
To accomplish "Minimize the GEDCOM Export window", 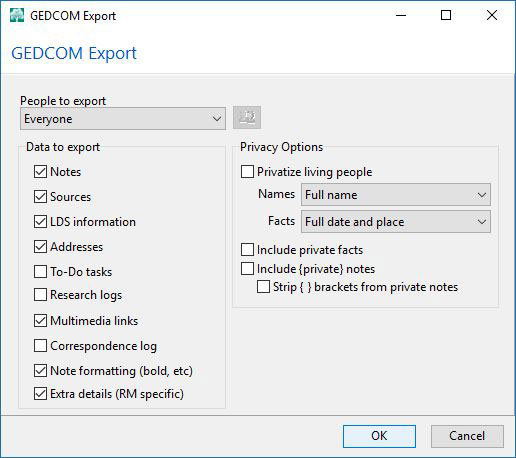I will [x=401, y=15].
